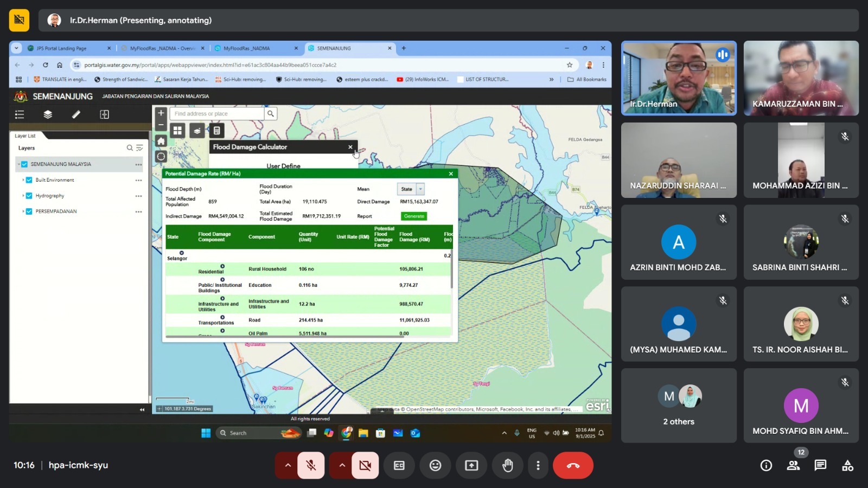Toggle the Selangor row radio marker
The image size is (868, 488).
(182, 253)
